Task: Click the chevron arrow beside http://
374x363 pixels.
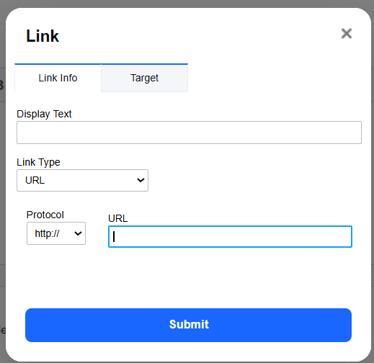Action: [78, 233]
